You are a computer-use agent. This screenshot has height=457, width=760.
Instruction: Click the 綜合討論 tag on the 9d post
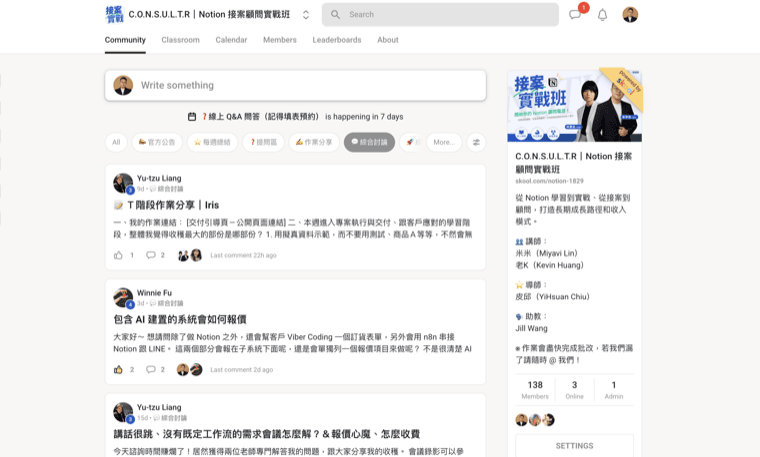point(166,189)
